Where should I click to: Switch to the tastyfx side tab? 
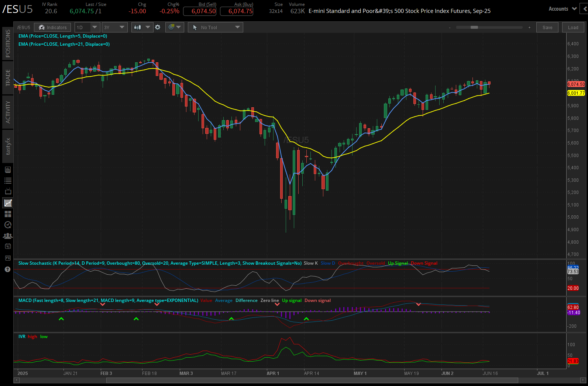point(8,146)
